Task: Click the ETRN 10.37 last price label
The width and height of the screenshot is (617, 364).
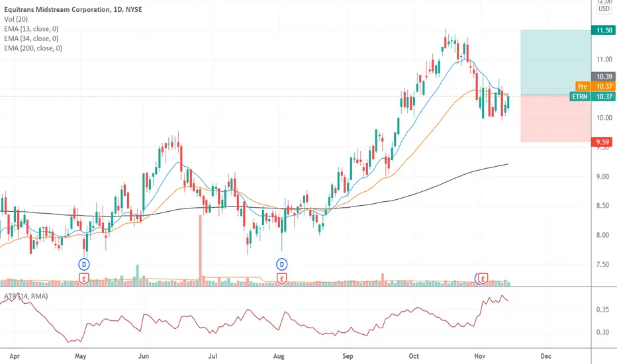Action: tap(593, 97)
